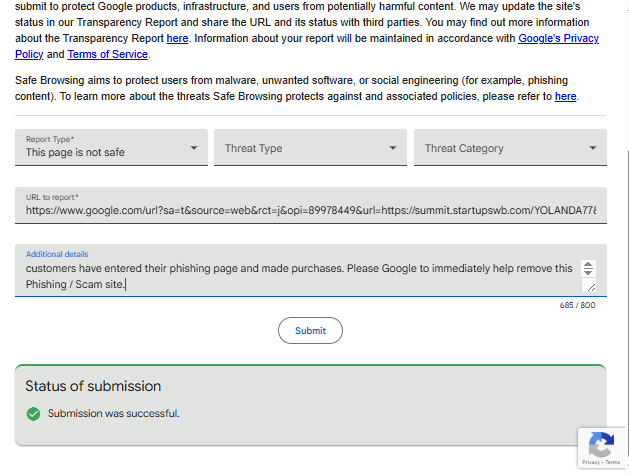This screenshot has height=475, width=629.
Task: Click the green success checkmark icon
Action: tap(33, 413)
